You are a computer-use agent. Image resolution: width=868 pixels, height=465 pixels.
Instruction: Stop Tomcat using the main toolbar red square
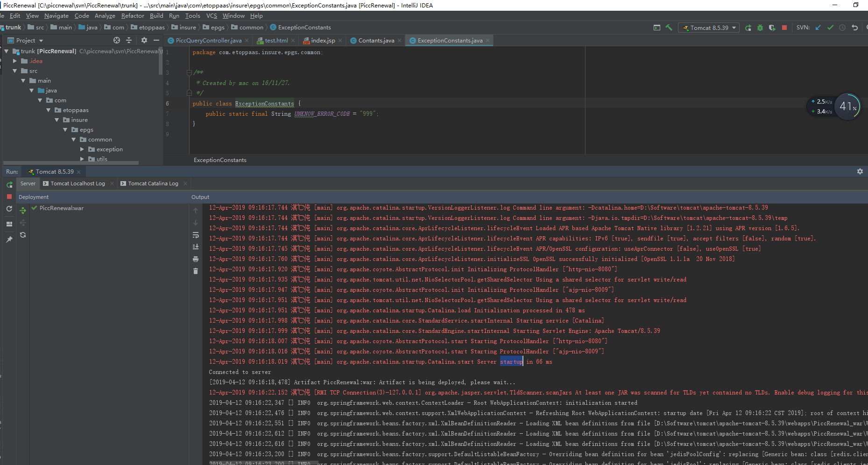click(784, 28)
